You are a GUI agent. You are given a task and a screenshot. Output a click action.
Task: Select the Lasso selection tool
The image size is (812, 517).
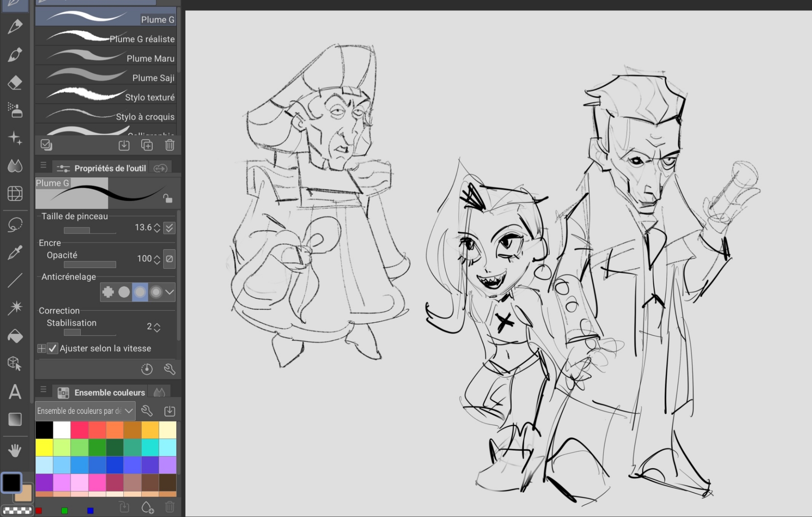pos(15,224)
